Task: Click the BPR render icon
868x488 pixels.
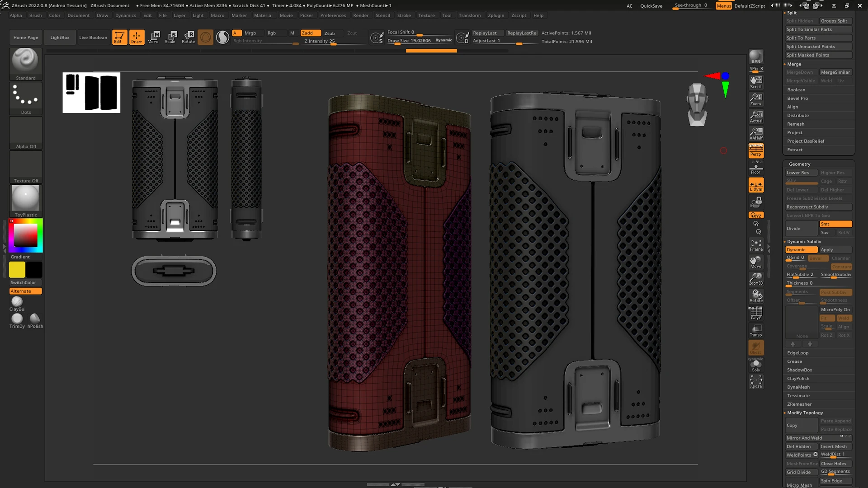Action: click(x=756, y=57)
